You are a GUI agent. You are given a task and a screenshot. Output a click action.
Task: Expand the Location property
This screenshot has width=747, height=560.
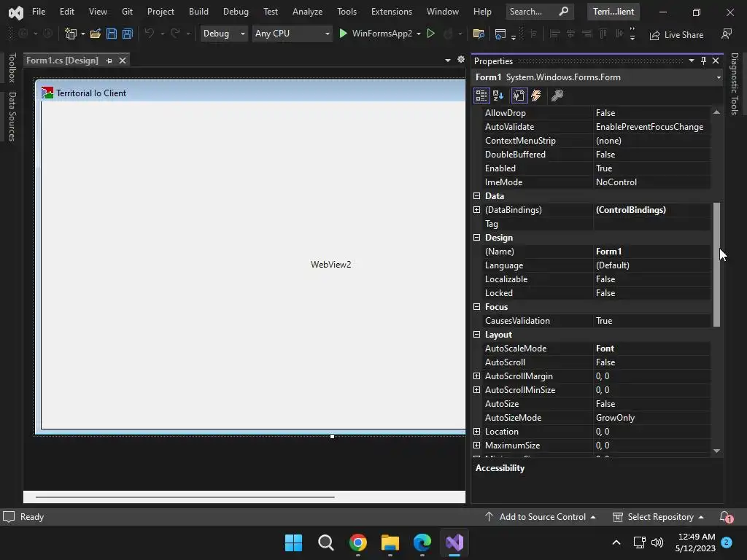476,431
